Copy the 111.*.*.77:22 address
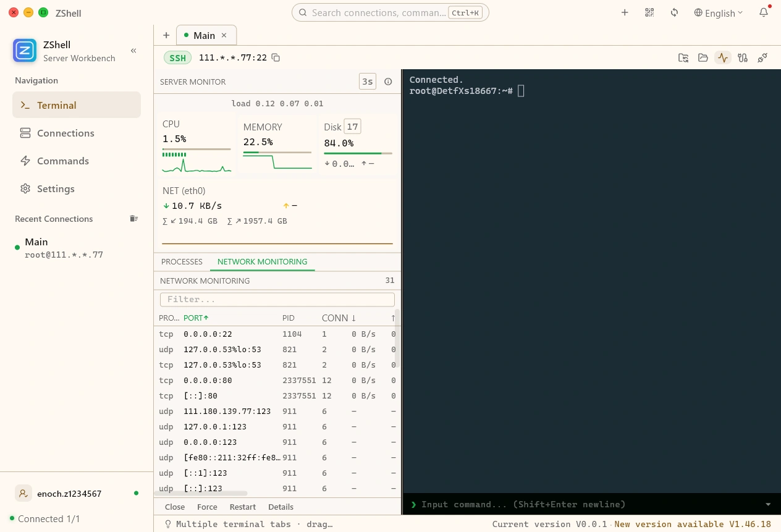Image resolution: width=781 pixels, height=532 pixels. tap(276, 57)
